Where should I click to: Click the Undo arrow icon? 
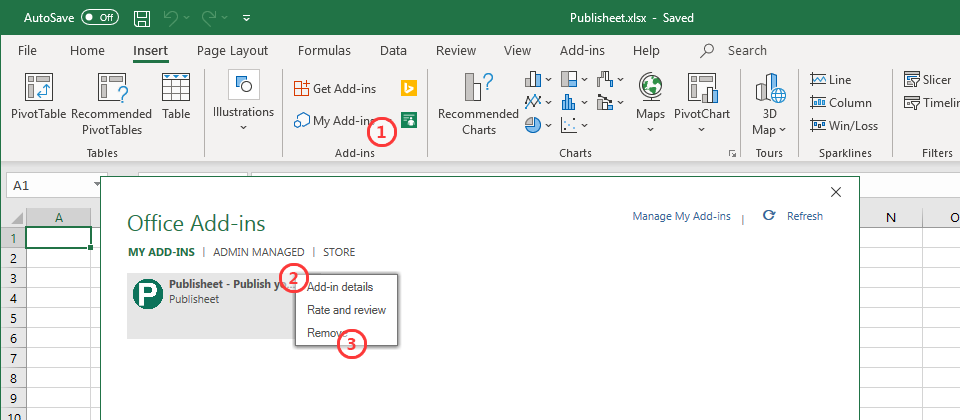pos(171,18)
